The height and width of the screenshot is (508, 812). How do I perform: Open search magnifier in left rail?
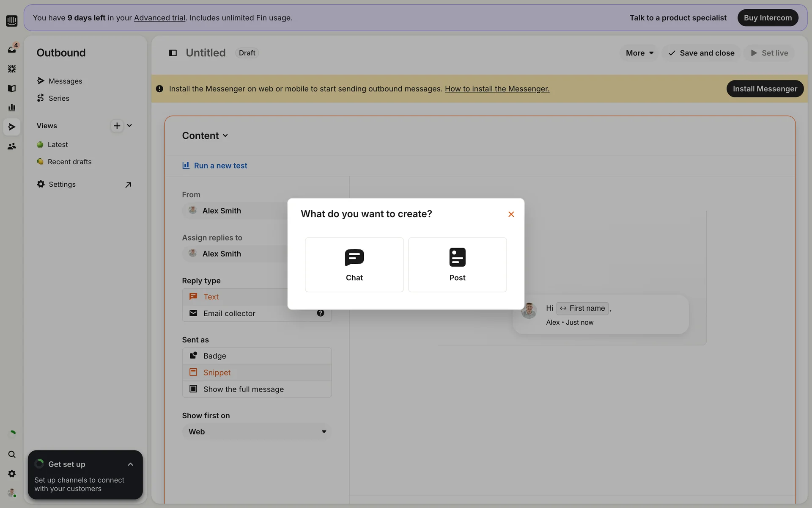12,454
